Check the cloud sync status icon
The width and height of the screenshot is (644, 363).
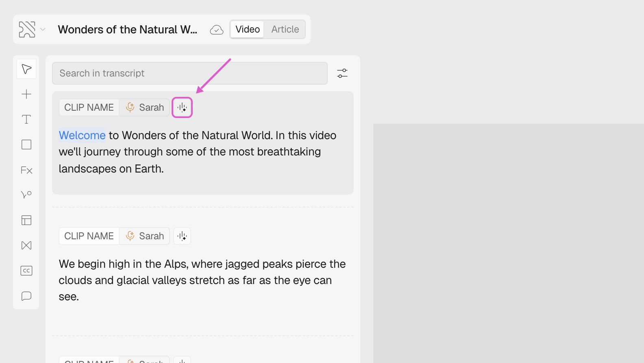(x=217, y=30)
